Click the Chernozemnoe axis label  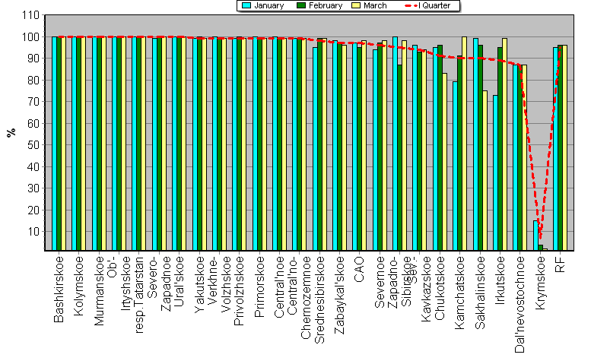(x=306, y=298)
